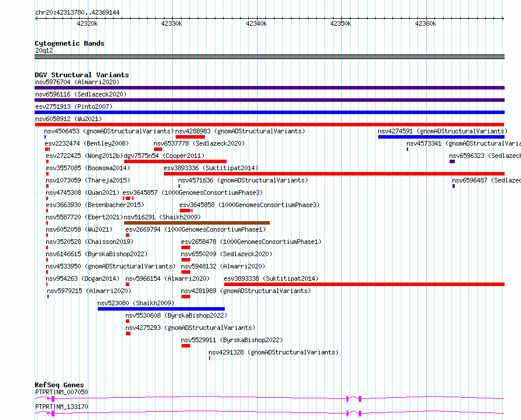The width and height of the screenshot is (521, 420).
Task: Click the esv3557085 (Boomsma2014) label
Action: pyautogui.click(x=88, y=168)
